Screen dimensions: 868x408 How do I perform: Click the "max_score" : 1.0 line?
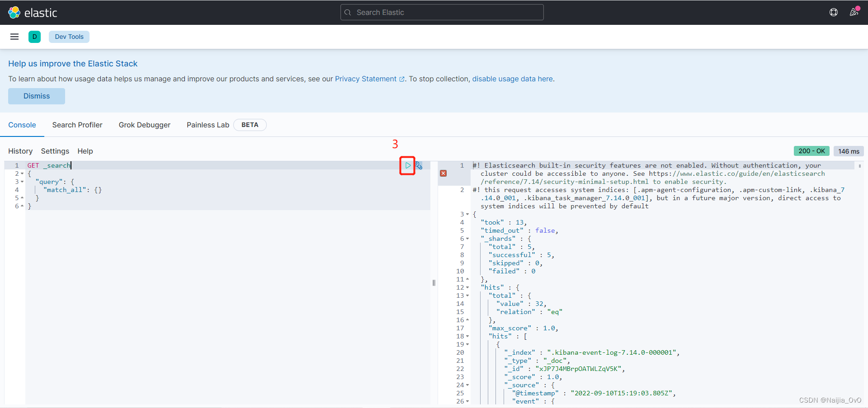pyautogui.click(x=524, y=328)
